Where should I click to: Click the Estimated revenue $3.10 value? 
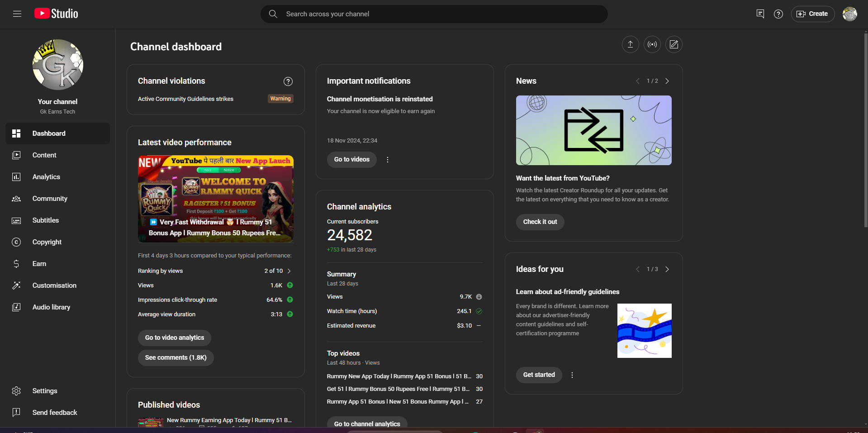click(464, 326)
